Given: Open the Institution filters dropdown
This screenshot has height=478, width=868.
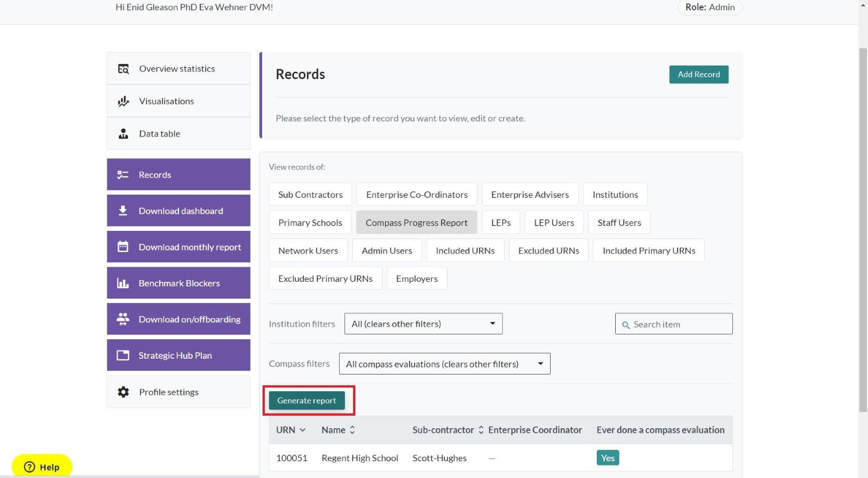Looking at the screenshot, I should pos(423,324).
